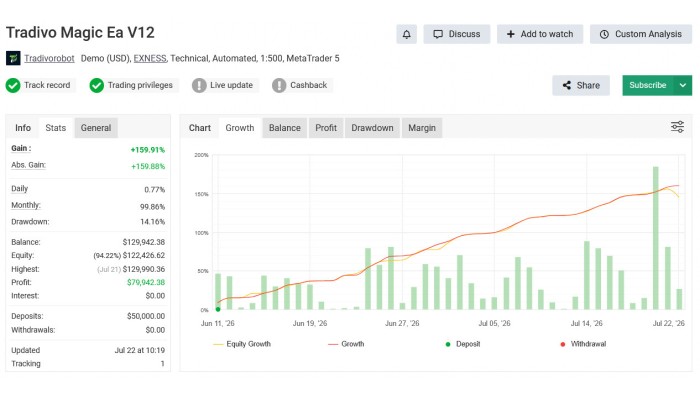Open the Discuss button
Viewport: 700px width, 400px height.
tap(457, 34)
